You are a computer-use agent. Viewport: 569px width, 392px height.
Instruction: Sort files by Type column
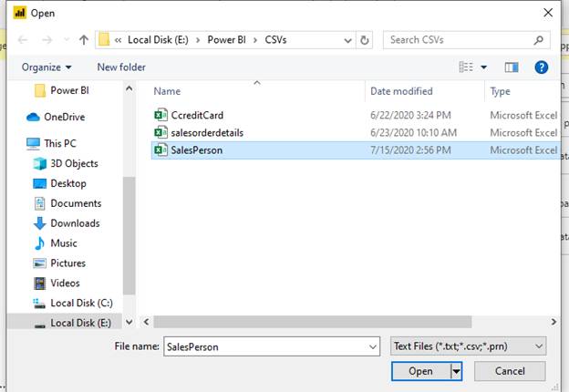(500, 91)
